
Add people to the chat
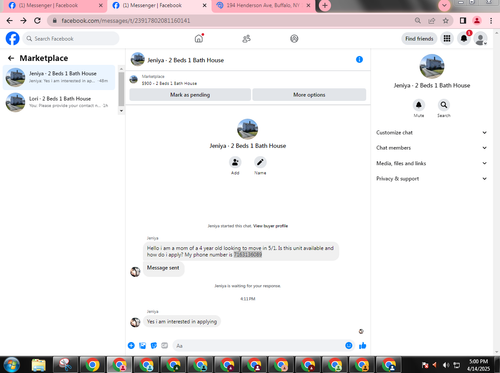tap(235, 163)
